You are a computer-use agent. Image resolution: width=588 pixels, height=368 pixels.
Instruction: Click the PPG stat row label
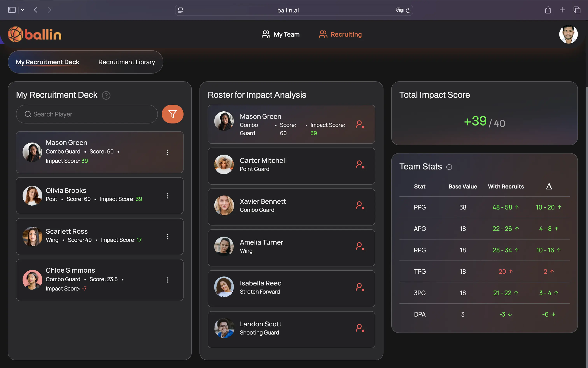420,207
